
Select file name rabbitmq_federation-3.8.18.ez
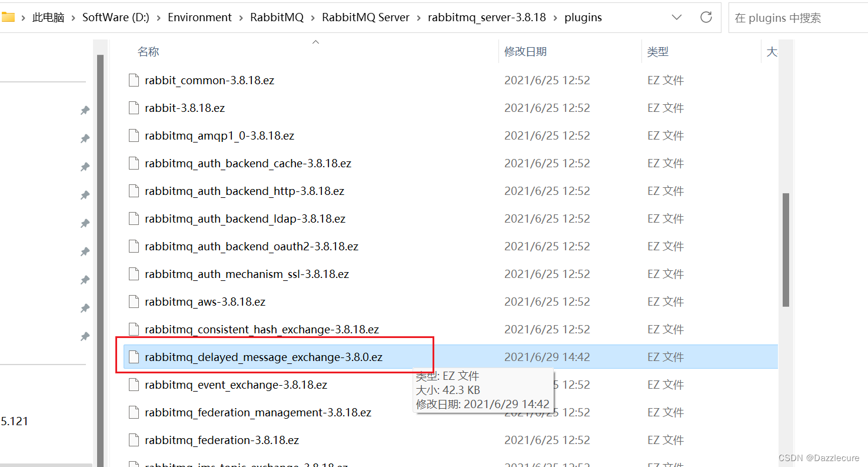222,440
